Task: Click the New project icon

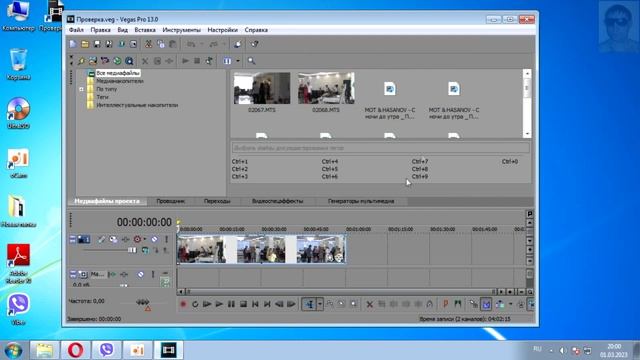Action: tap(73, 44)
